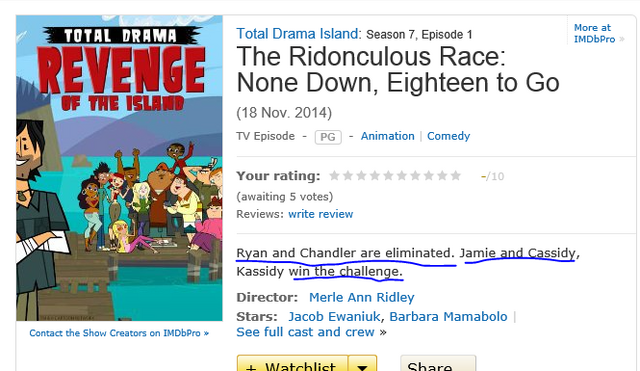Click the Share button
This screenshot has width=640, height=371.
coord(438,365)
